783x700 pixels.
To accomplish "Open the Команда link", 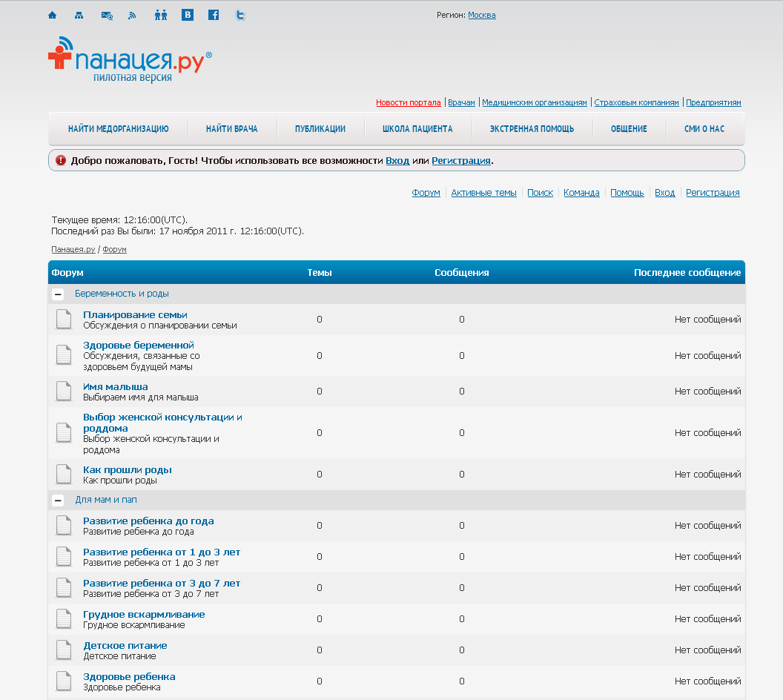I will (x=581, y=193).
